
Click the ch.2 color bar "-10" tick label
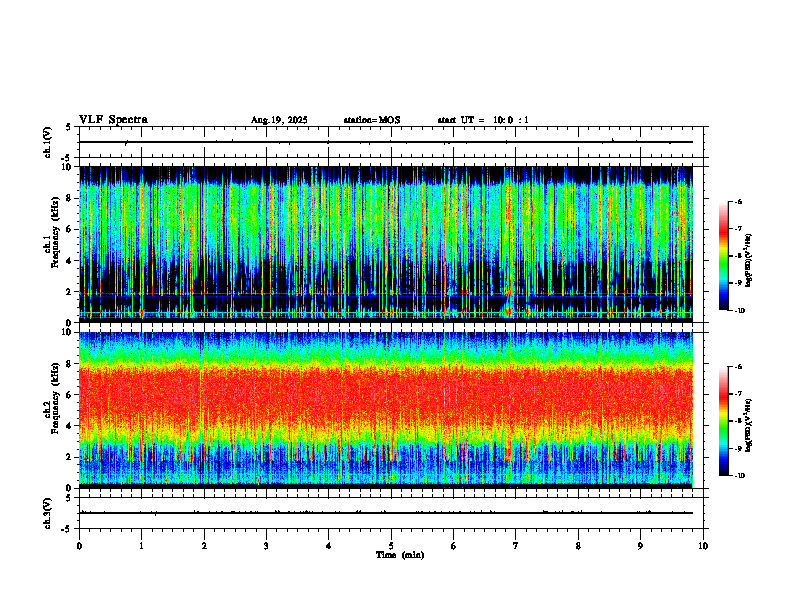click(x=740, y=476)
